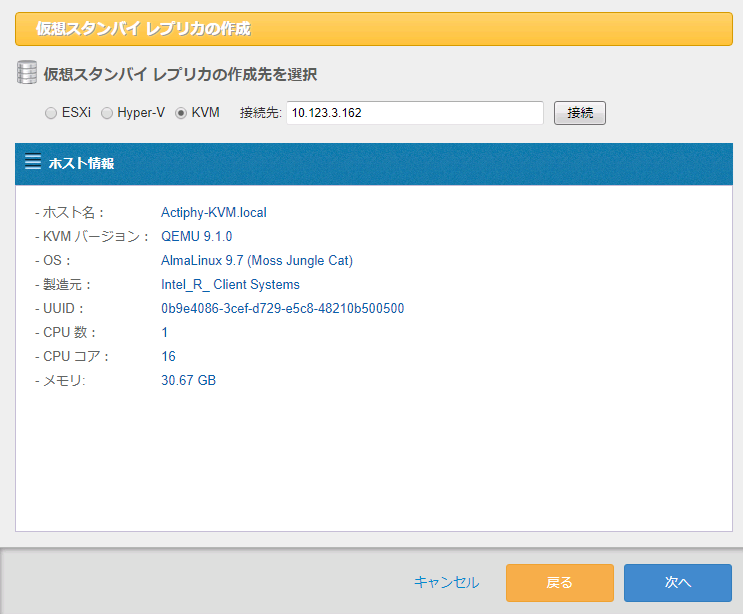Go back with the 戻る button
Image resolution: width=743 pixels, height=614 pixels.
pos(559,582)
